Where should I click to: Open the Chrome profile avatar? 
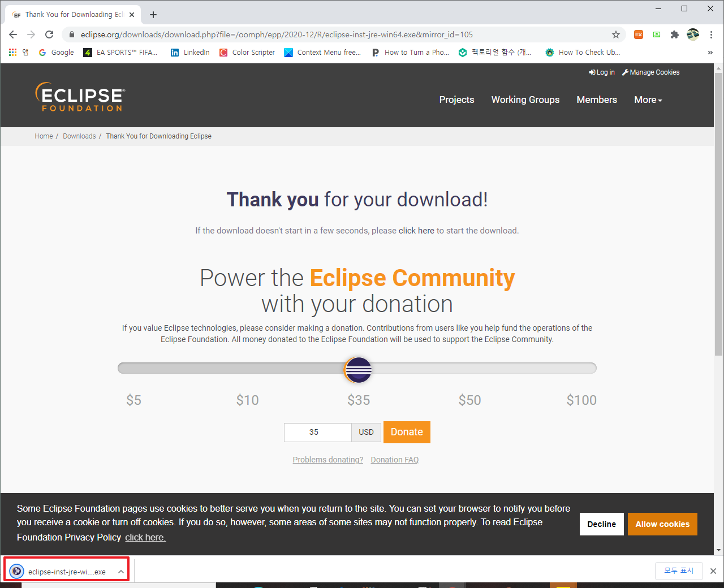[x=693, y=34]
